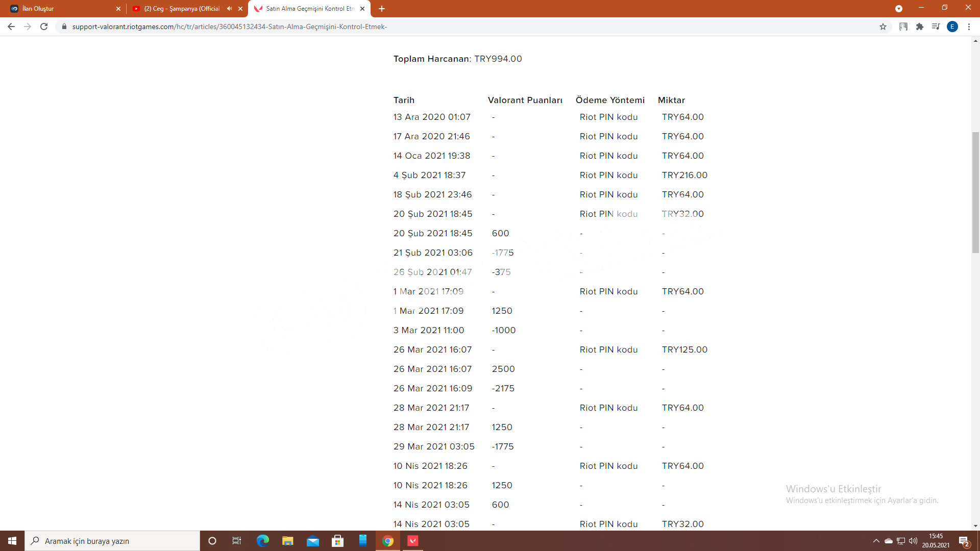This screenshot has width=980, height=551.
Task: Open Cortana circle icon in taskbar
Action: click(212, 541)
